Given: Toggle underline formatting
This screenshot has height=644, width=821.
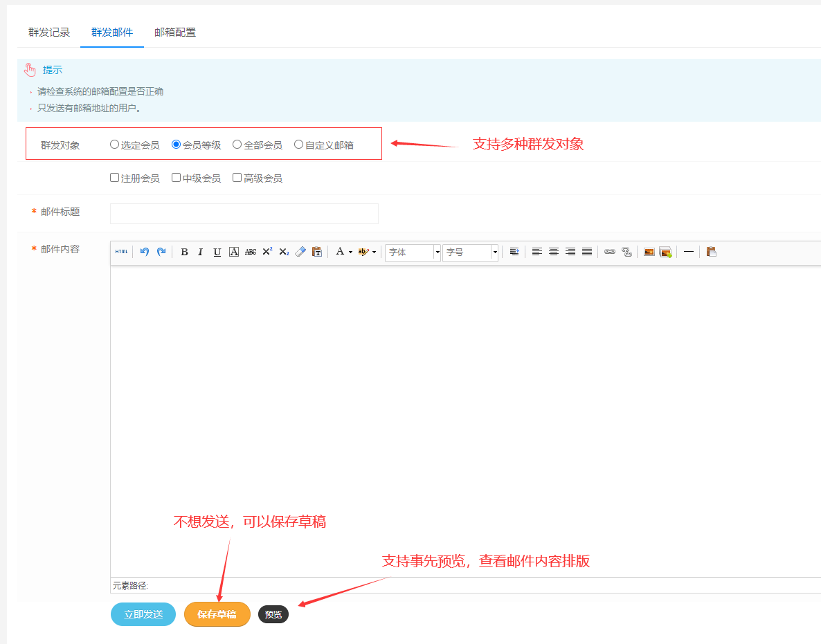Looking at the screenshot, I should [x=217, y=252].
